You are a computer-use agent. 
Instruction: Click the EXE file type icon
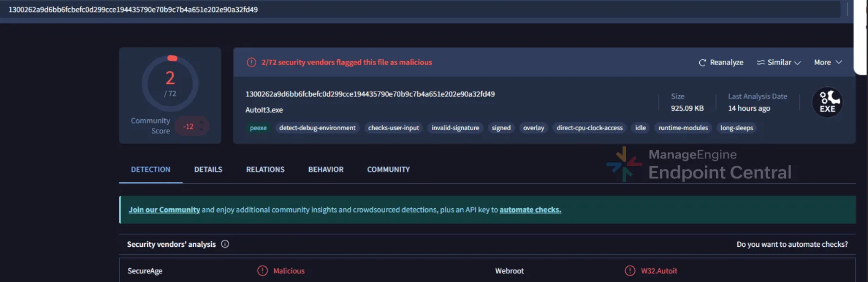coord(827,102)
